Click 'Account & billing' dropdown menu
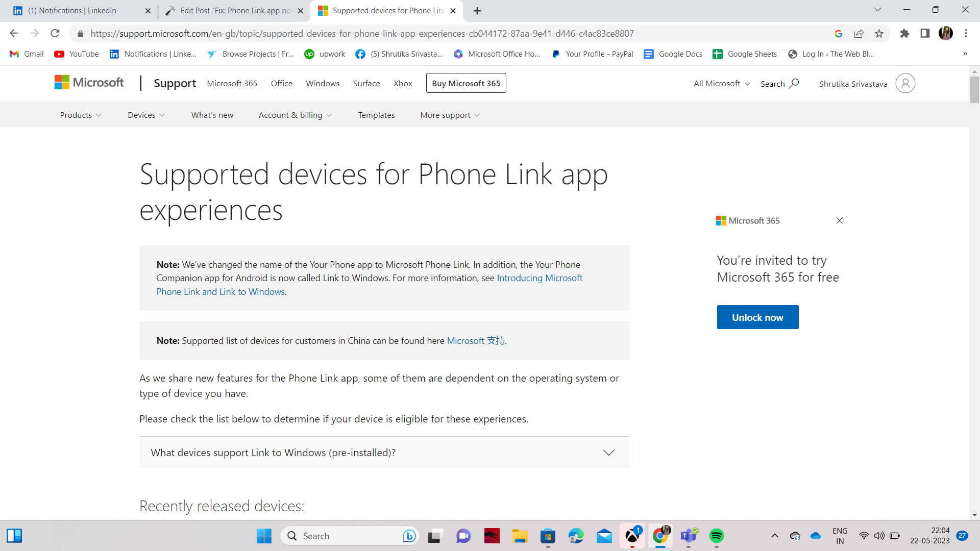 click(296, 114)
